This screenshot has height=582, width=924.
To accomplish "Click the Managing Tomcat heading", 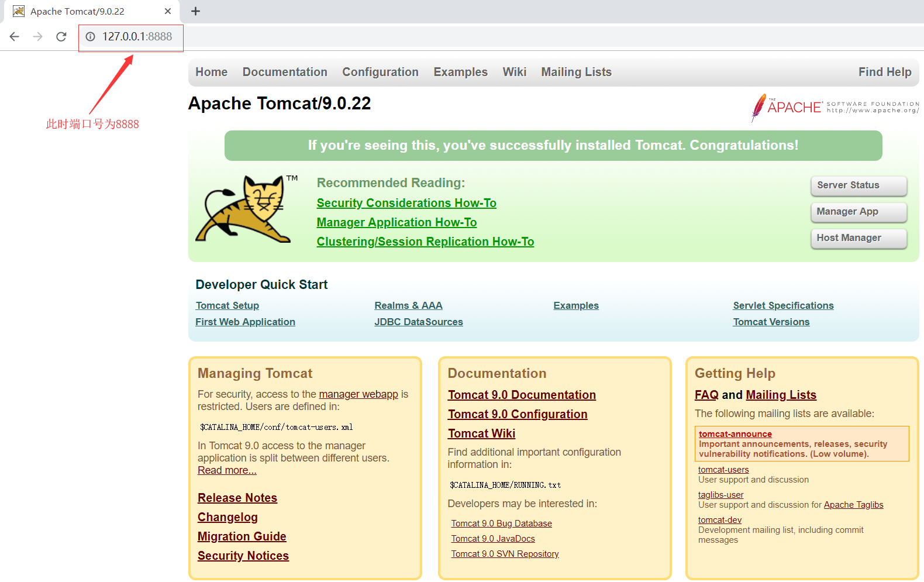I will click(x=255, y=373).
